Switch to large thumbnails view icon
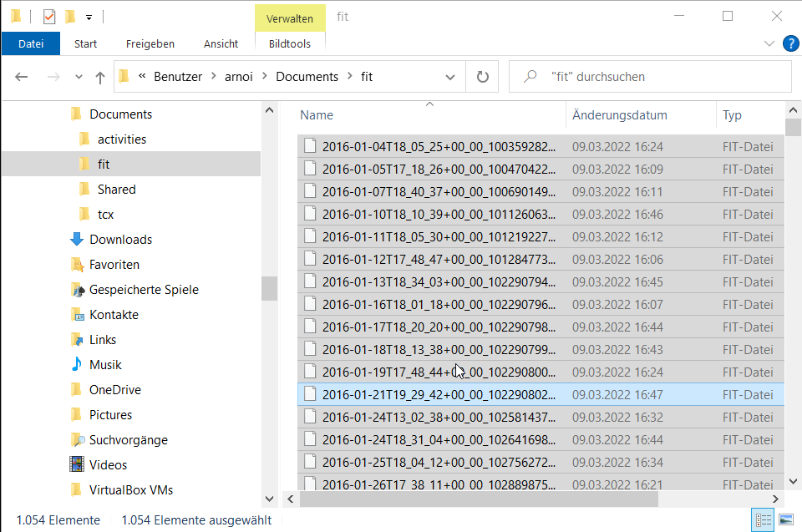This screenshot has height=532, width=802. pos(785,519)
